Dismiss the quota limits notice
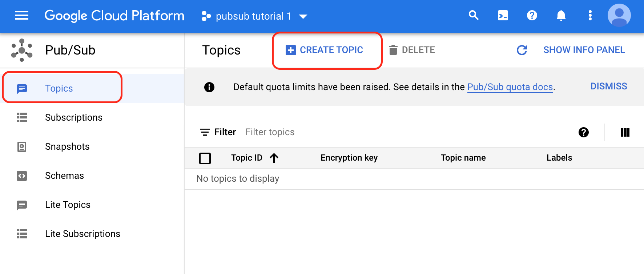 (609, 86)
